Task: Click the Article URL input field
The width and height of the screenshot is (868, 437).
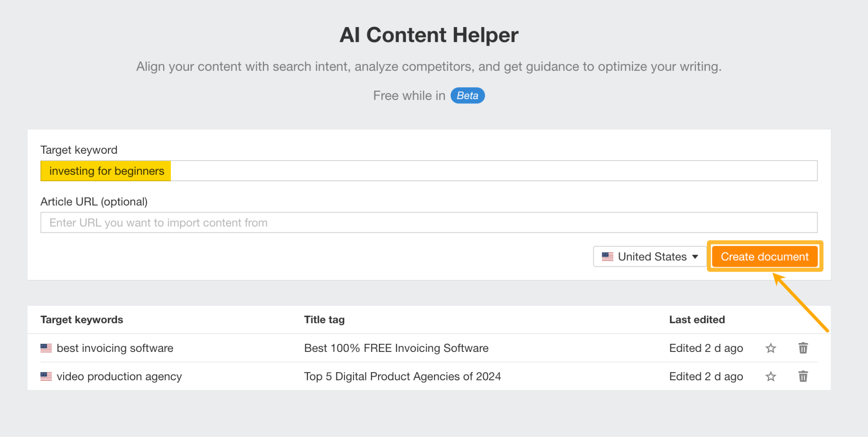Action: 428,222
